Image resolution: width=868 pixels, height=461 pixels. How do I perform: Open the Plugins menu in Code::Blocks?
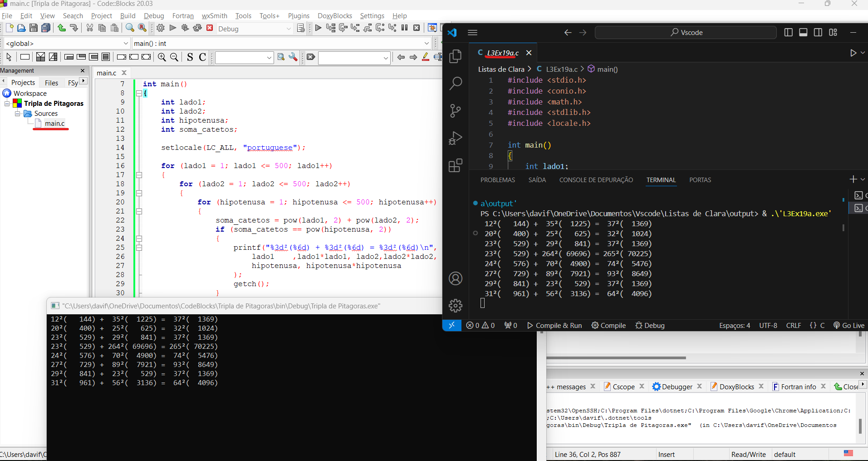pos(299,16)
